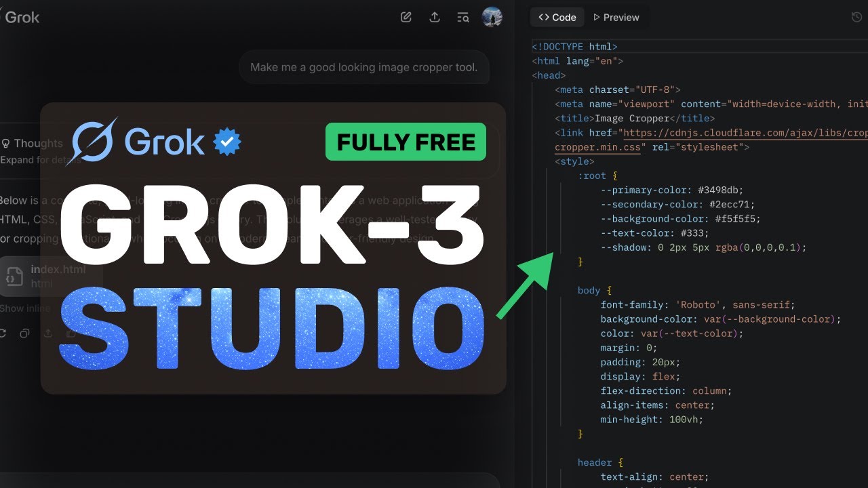Click the text-align: center line
Screen dimensions: 868x488
click(654, 476)
